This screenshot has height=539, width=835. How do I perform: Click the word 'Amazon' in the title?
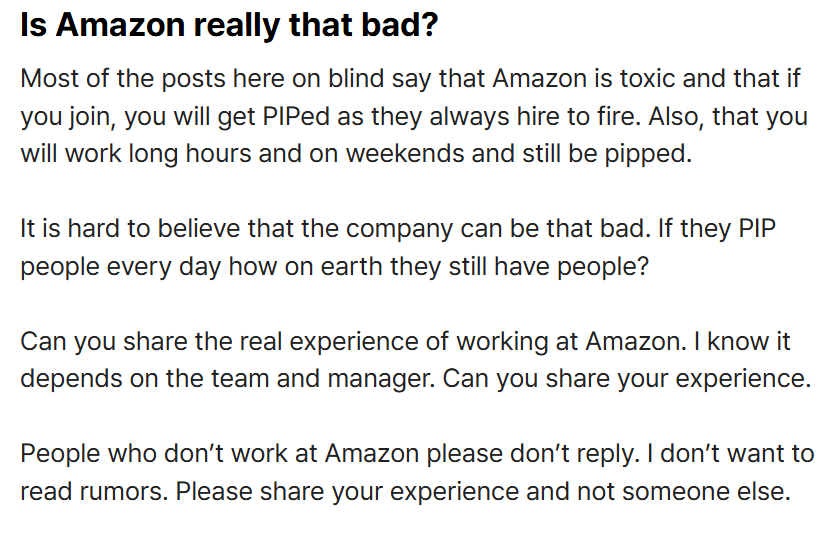(x=120, y=24)
